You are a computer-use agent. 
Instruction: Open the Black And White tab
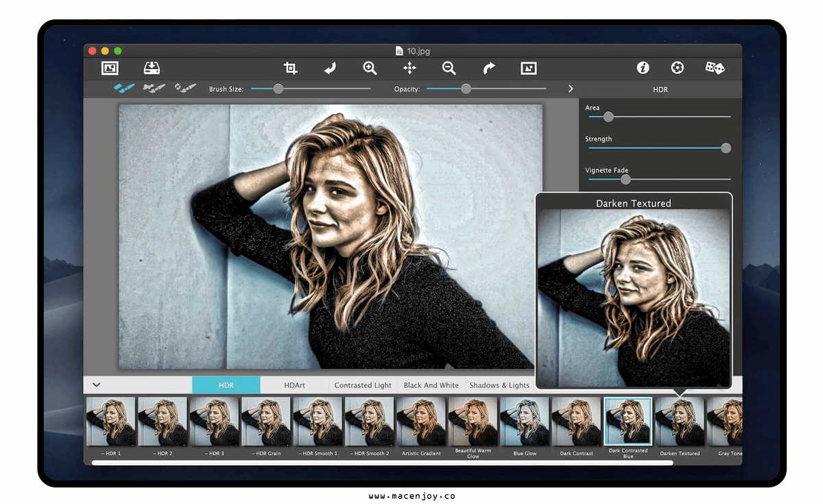coord(431,385)
